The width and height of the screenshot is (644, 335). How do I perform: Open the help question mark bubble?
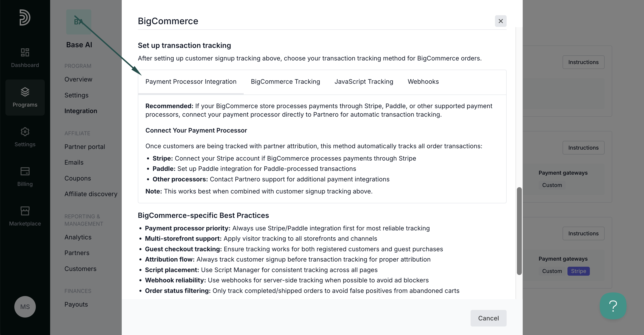(x=613, y=306)
